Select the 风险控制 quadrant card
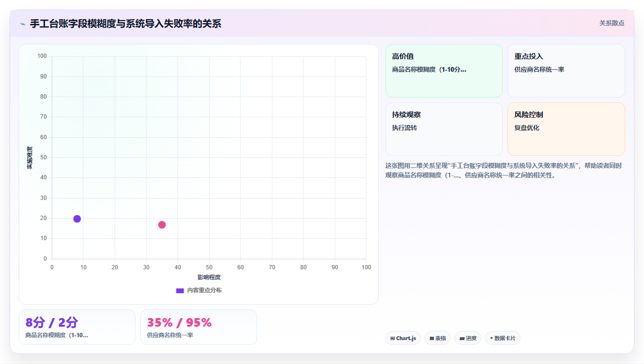Screen dimensions: 644x364 [x=566, y=129]
